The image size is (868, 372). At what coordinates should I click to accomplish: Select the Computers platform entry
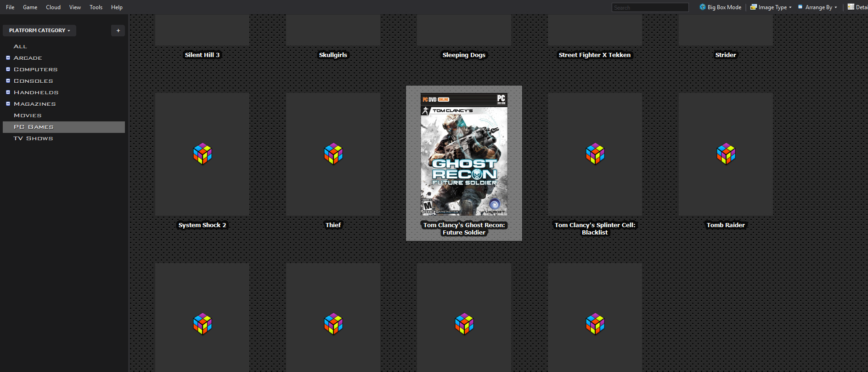click(36, 69)
